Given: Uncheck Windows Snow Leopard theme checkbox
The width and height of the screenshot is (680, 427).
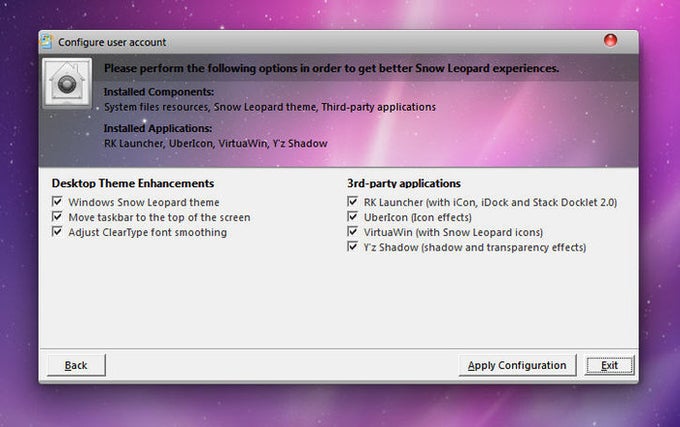Looking at the screenshot, I should (x=57, y=202).
